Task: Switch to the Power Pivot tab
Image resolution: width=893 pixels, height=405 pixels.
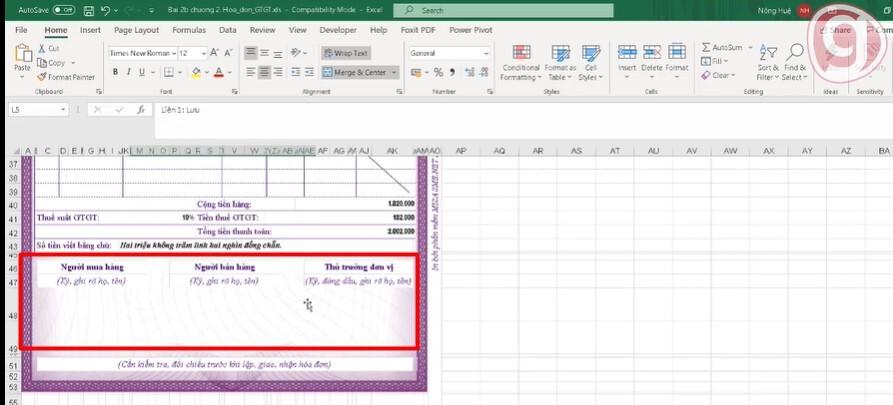Action: point(470,30)
